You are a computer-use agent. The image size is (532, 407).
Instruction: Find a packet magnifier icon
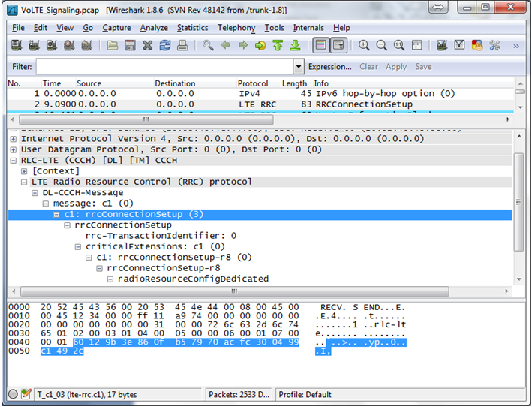(208, 45)
